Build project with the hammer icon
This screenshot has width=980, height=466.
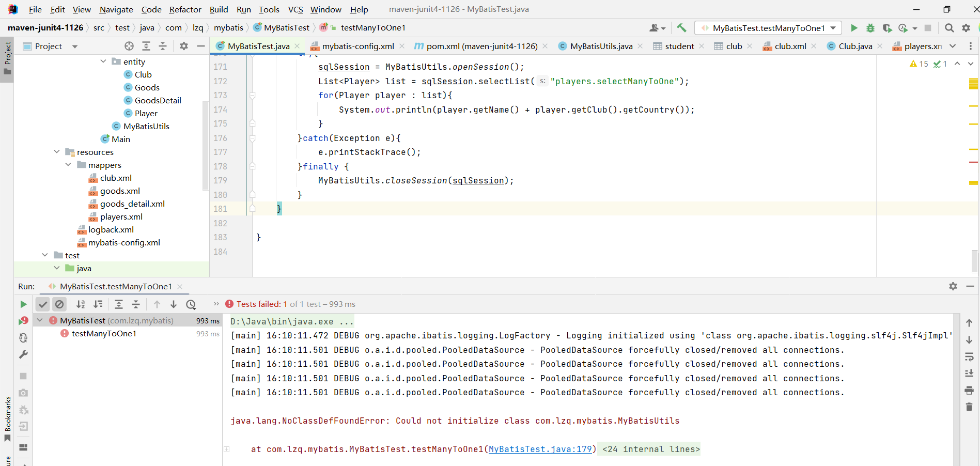coord(681,28)
